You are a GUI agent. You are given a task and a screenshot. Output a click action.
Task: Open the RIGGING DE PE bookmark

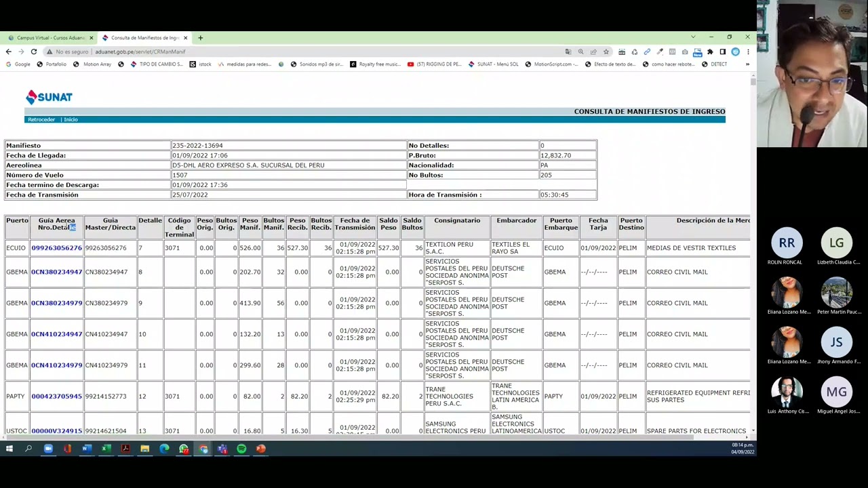[x=434, y=64]
